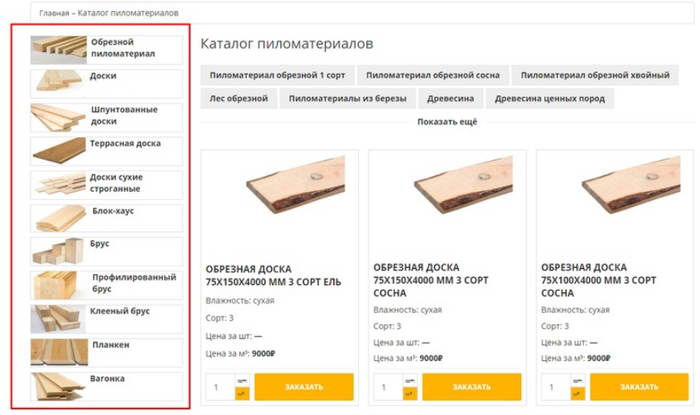Image resolution: width=700 pixels, height=415 pixels.
Task: Open the Вагонка category thumbnail
Action: pyautogui.click(x=58, y=386)
